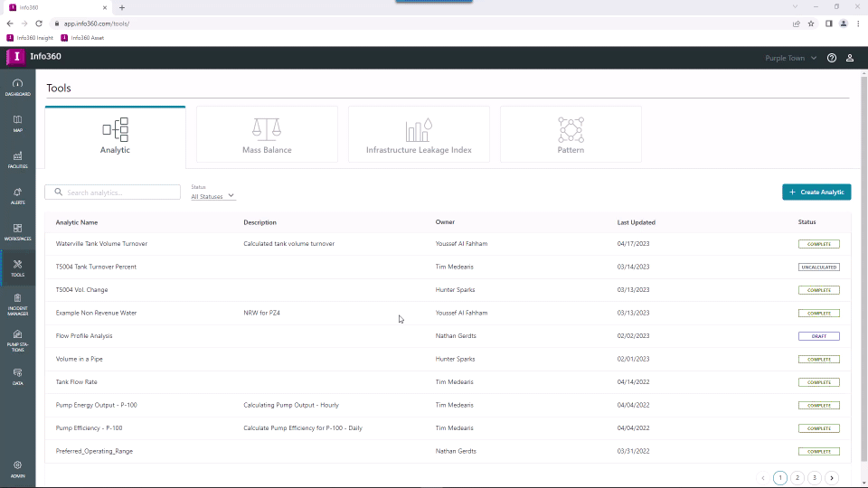Click the Analytic Name column header

click(x=76, y=222)
